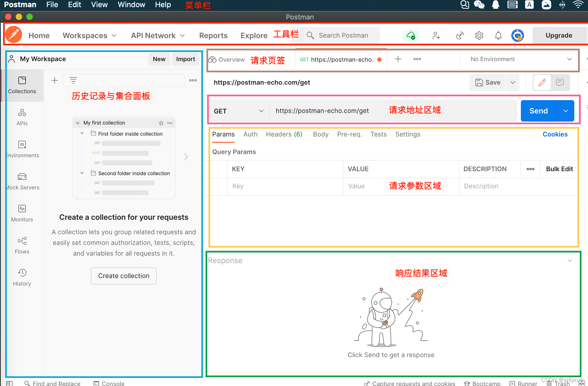
Task: Open the Environments sidebar panel
Action: click(22, 149)
